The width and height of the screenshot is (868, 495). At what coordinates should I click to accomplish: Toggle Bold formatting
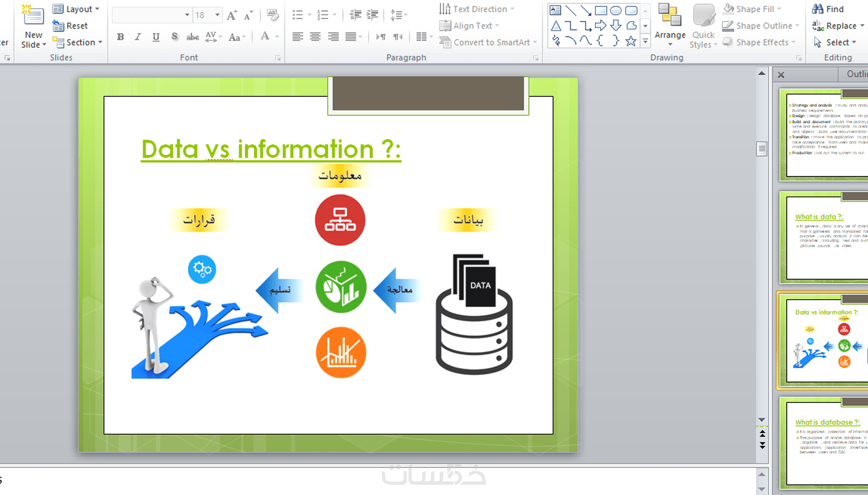120,37
